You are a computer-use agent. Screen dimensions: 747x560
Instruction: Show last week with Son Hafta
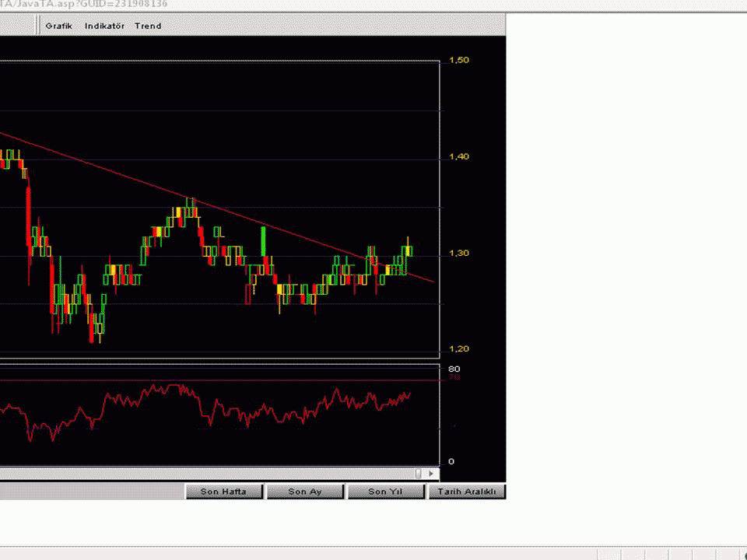click(x=223, y=492)
